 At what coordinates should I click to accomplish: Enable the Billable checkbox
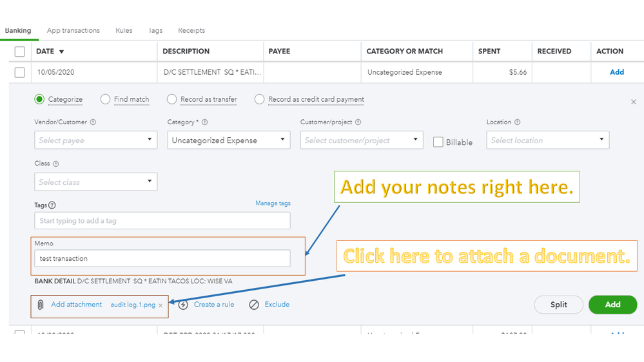(438, 142)
